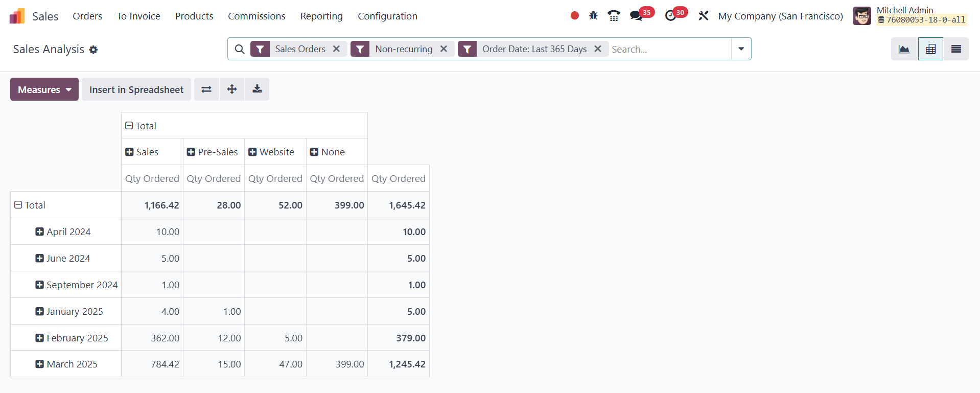Viewport: 980px width, 393px height.
Task: Open the Configuration menu
Action: click(387, 16)
